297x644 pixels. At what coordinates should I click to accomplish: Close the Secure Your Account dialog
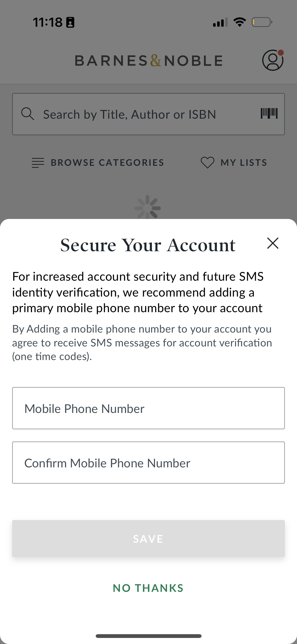(273, 243)
